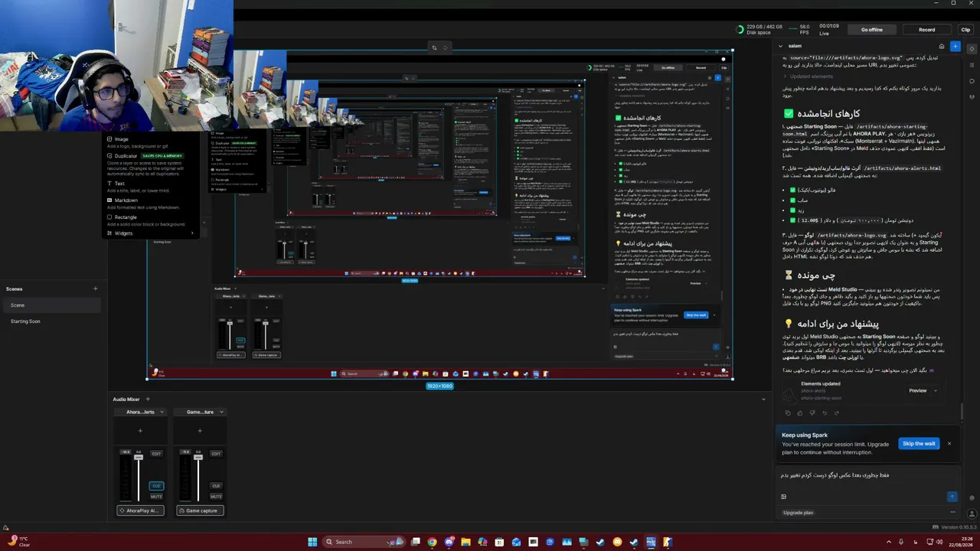The width and height of the screenshot is (980, 551).
Task: Give the Spark response a thumbs down
Action: (x=811, y=413)
